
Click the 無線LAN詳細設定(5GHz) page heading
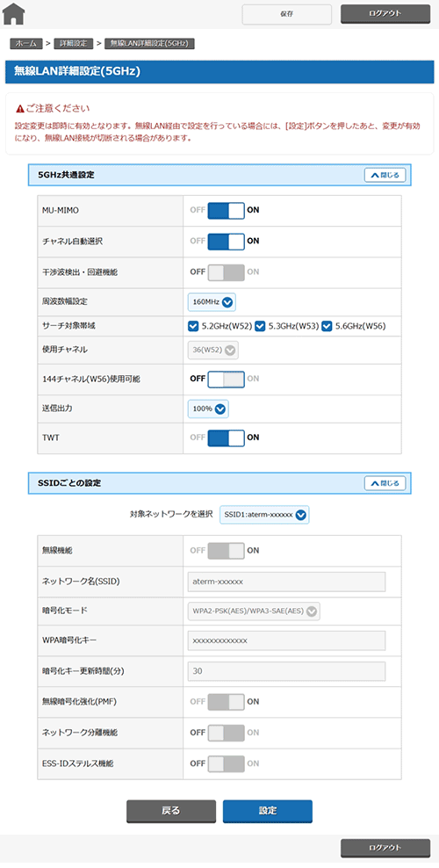(77, 72)
